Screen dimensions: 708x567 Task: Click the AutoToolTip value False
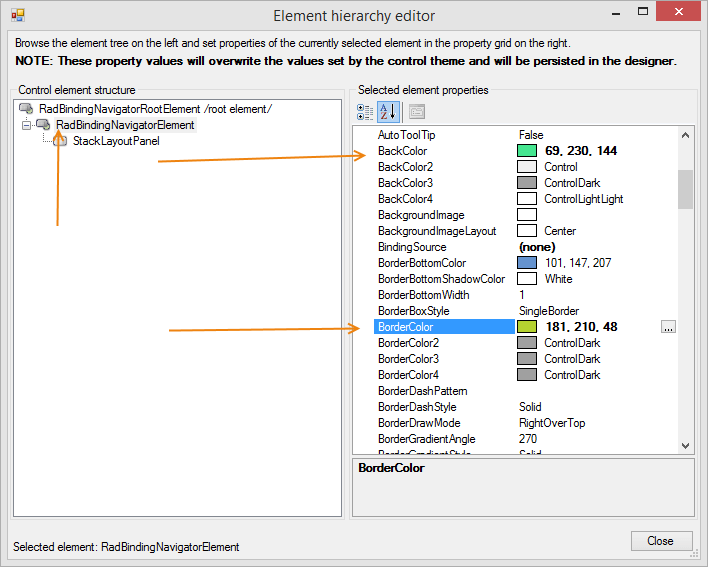click(x=531, y=135)
